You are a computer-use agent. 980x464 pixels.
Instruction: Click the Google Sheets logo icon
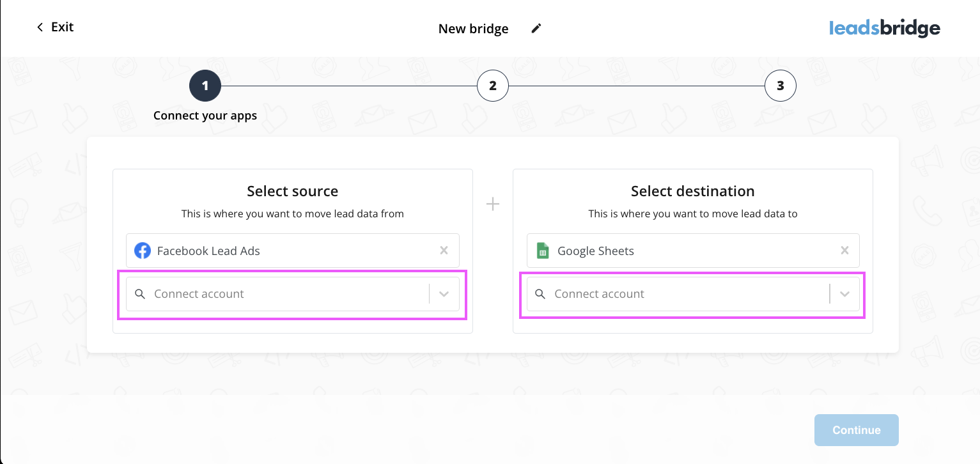click(x=543, y=251)
